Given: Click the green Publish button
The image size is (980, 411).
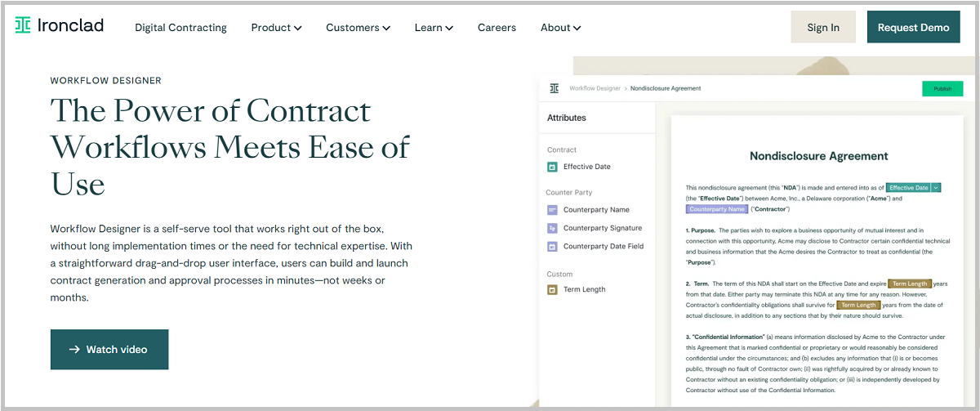Looking at the screenshot, I should (x=942, y=88).
